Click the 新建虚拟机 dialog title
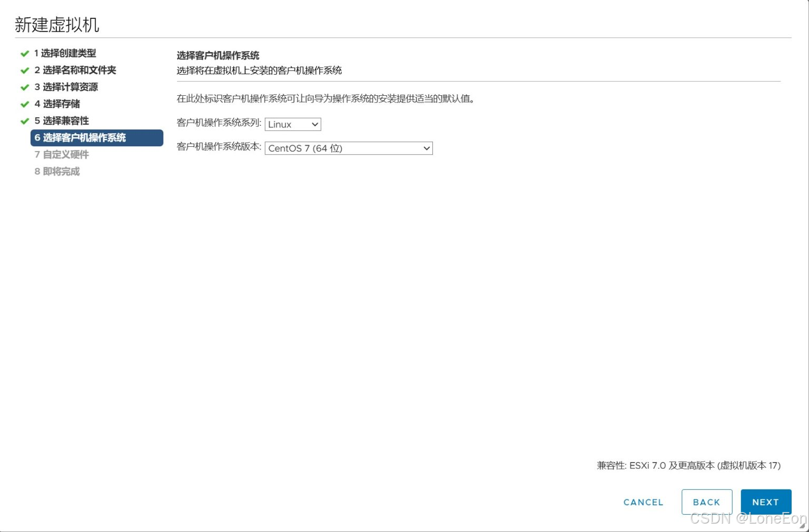The width and height of the screenshot is (809, 532). pos(57,25)
